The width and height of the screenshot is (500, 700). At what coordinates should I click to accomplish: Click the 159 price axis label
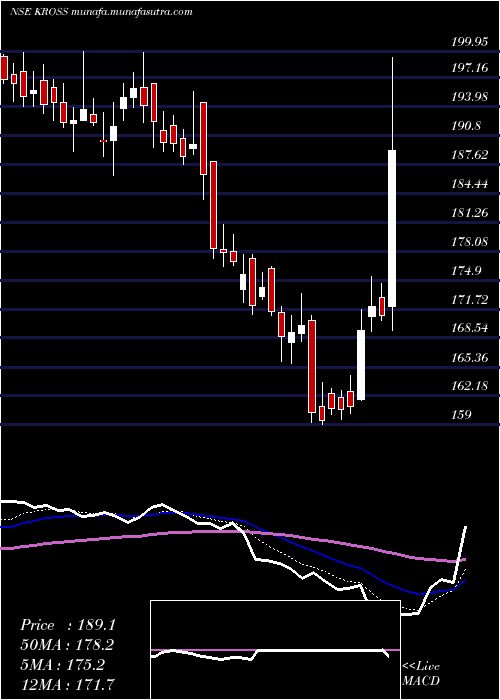pyautogui.click(x=461, y=415)
